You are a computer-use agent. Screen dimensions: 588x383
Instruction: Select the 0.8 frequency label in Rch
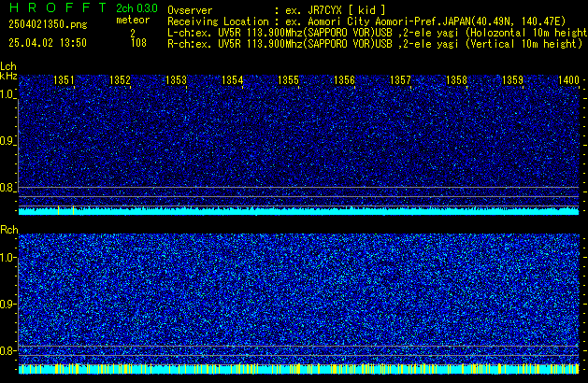coord(7,350)
